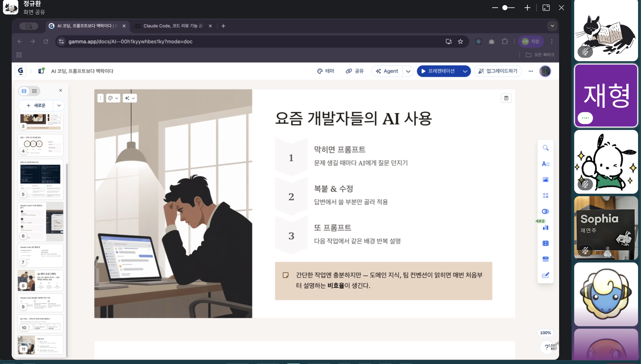The height and width of the screenshot is (364, 641).
Task: Click the card notes icon on slide
Action: [x=506, y=98]
